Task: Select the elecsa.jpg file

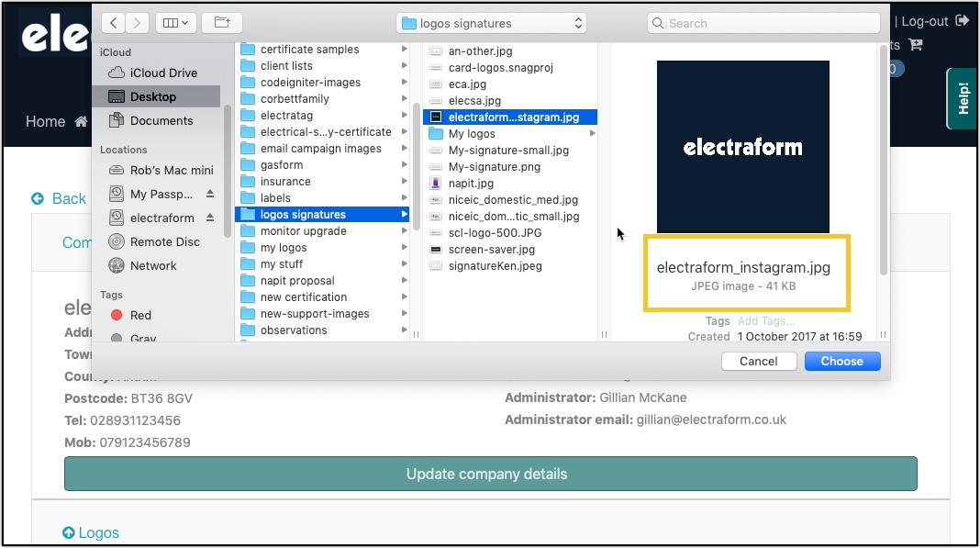Action: tap(510, 101)
